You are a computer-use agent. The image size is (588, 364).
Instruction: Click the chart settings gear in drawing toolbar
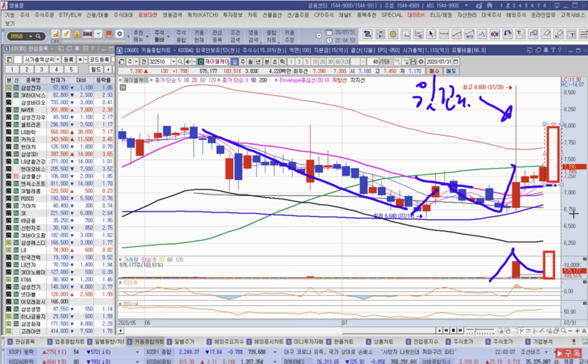(393, 35)
